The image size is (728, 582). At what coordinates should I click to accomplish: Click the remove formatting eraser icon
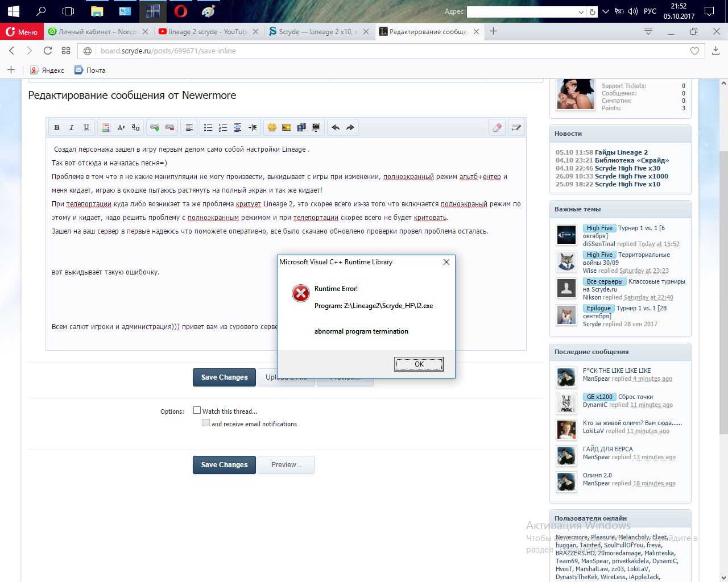click(x=497, y=127)
